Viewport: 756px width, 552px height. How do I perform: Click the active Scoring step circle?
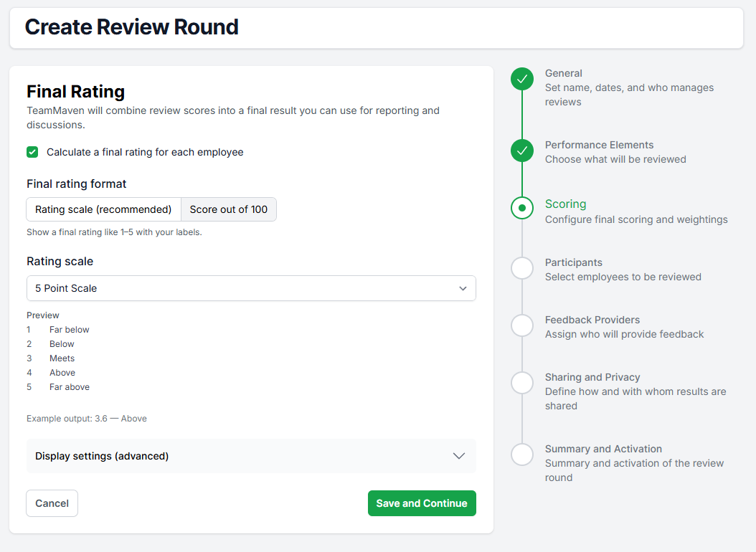tap(522, 208)
